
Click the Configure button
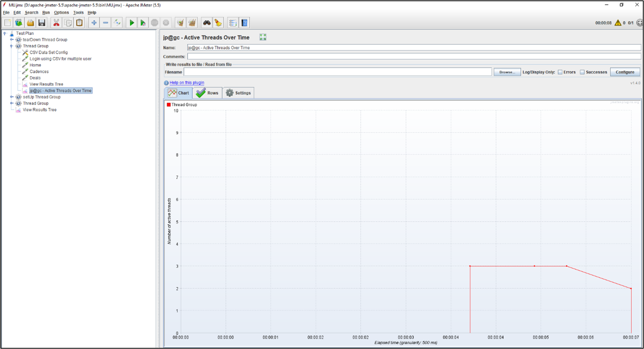click(624, 72)
